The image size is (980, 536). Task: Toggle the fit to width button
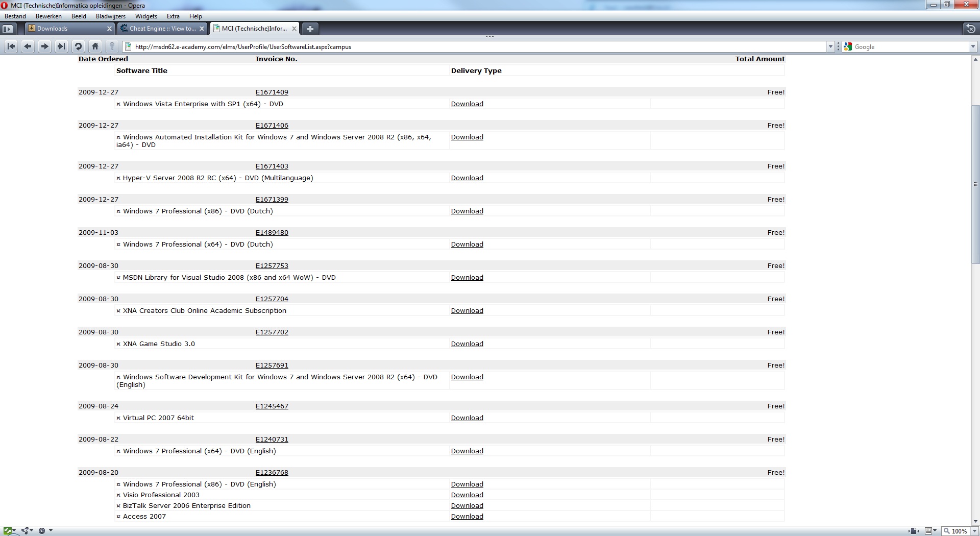click(x=914, y=531)
